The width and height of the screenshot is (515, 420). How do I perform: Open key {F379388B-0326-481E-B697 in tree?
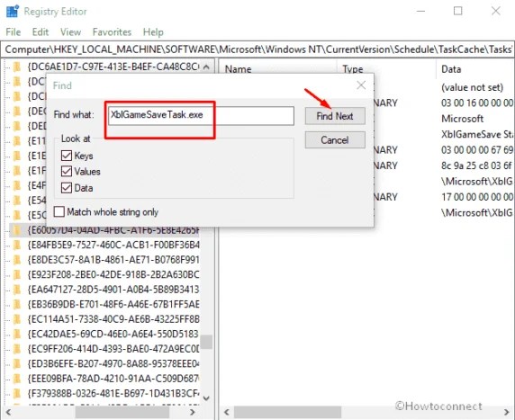[x=113, y=393]
